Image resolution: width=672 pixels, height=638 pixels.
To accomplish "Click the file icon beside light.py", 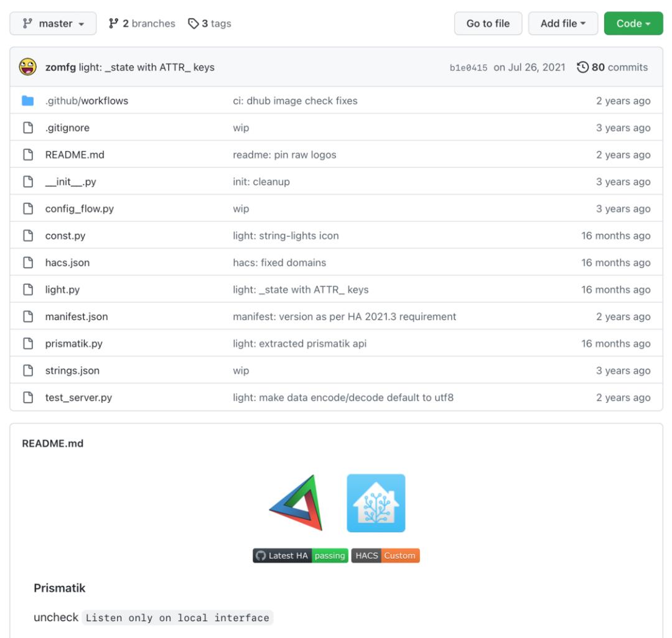I will [x=28, y=289].
